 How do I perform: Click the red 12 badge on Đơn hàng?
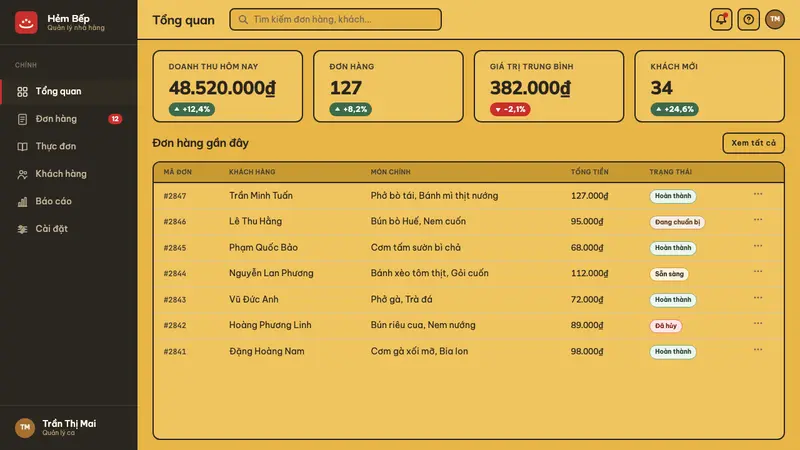(115, 119)
